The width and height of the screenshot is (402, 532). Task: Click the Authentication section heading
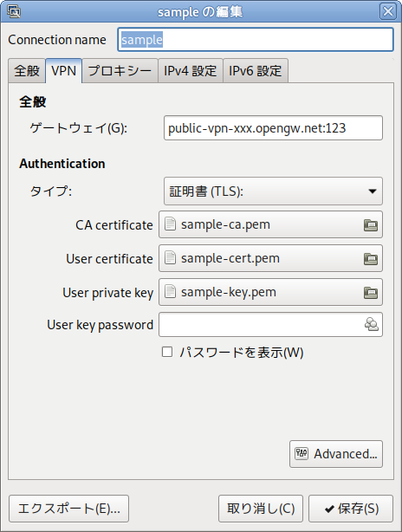click(x=62, y=164)
